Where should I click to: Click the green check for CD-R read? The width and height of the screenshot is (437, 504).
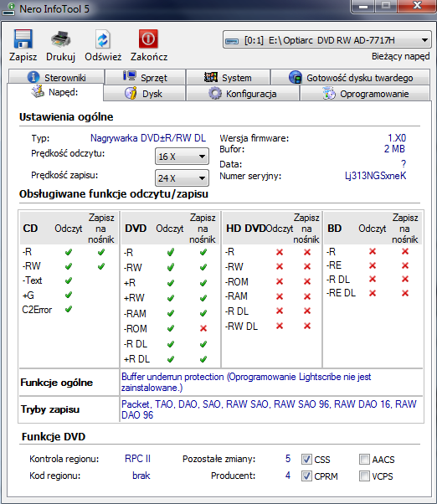point(69,252)
